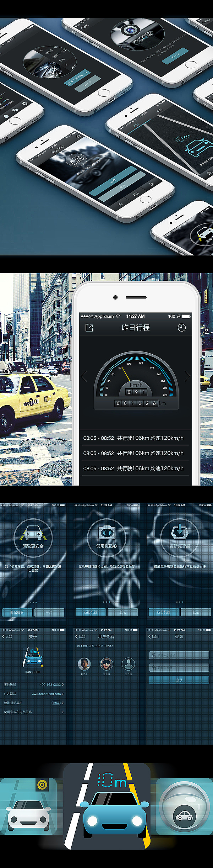Open the clock history icon in 昨日行程 header

click(181, 328)
